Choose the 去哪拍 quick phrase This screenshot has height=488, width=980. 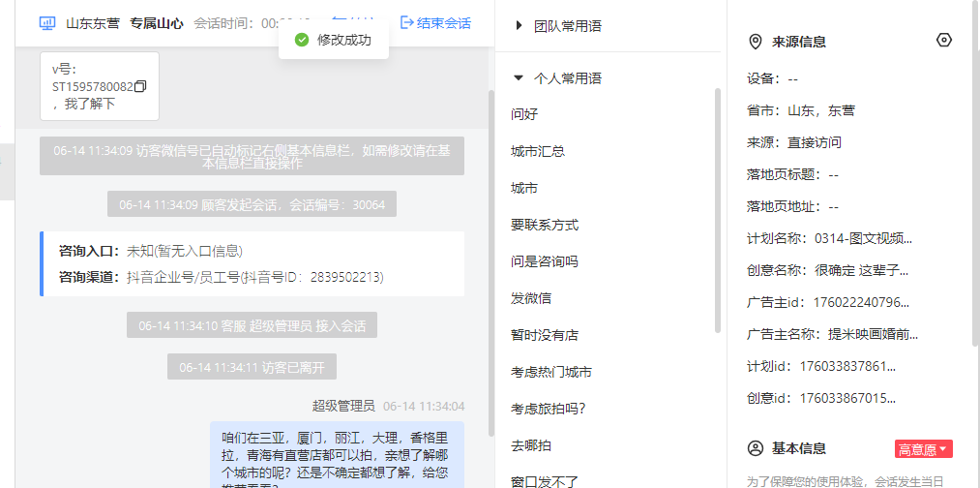point(531,445)
